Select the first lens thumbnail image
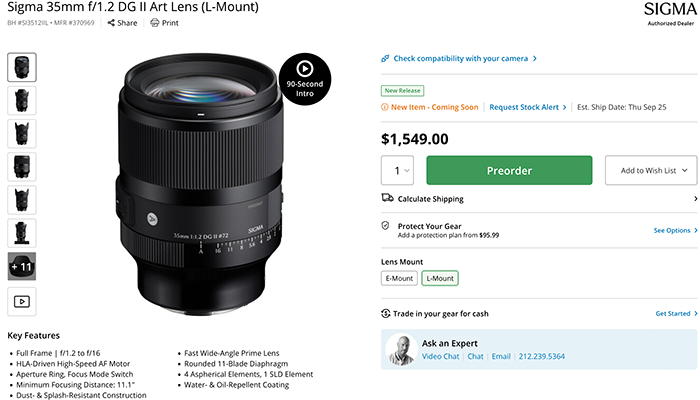Image resolution: width=700 pixels, height=400 pixels. coord(22,67)
